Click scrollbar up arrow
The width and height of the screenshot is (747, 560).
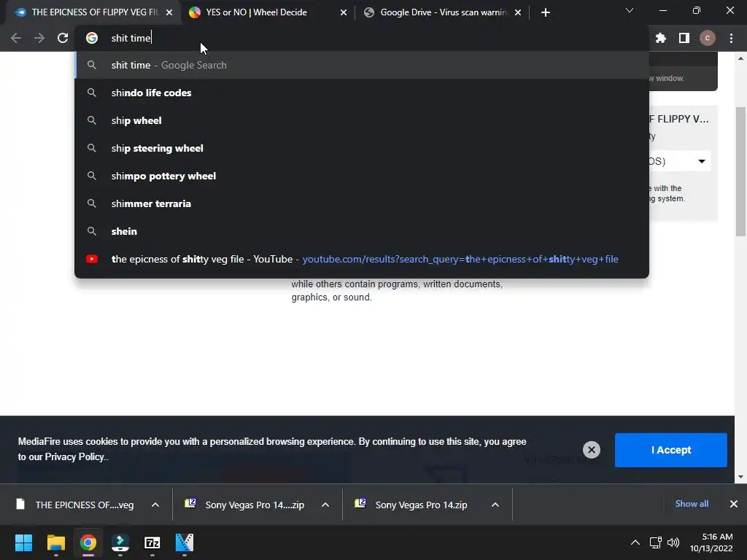(740, 58)
